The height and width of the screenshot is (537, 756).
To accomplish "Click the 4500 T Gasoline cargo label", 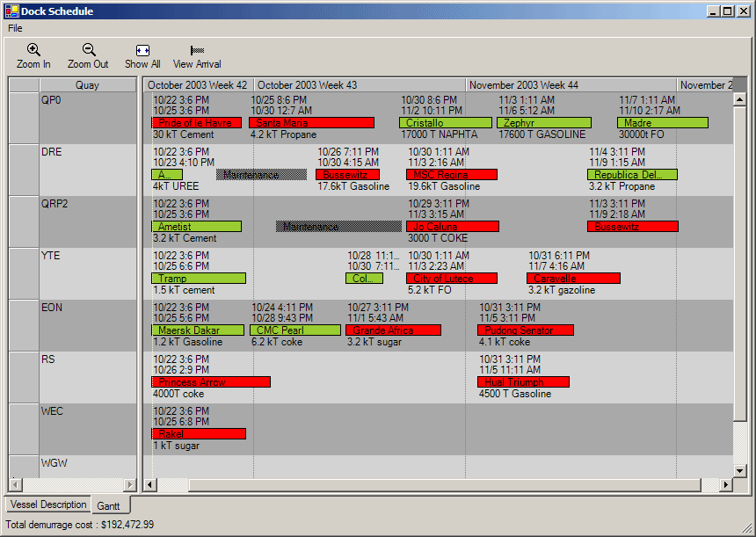I will [x=515, y=394].
